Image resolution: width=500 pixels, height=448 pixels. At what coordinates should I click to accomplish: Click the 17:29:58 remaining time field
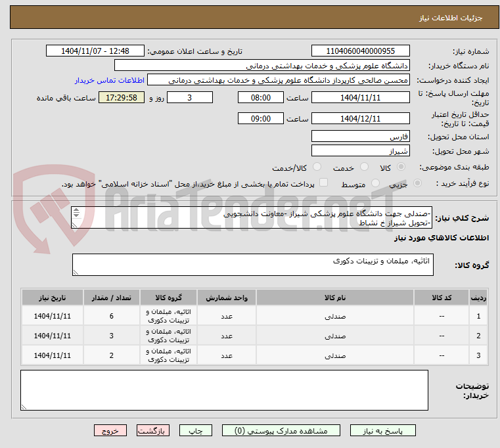121,97
